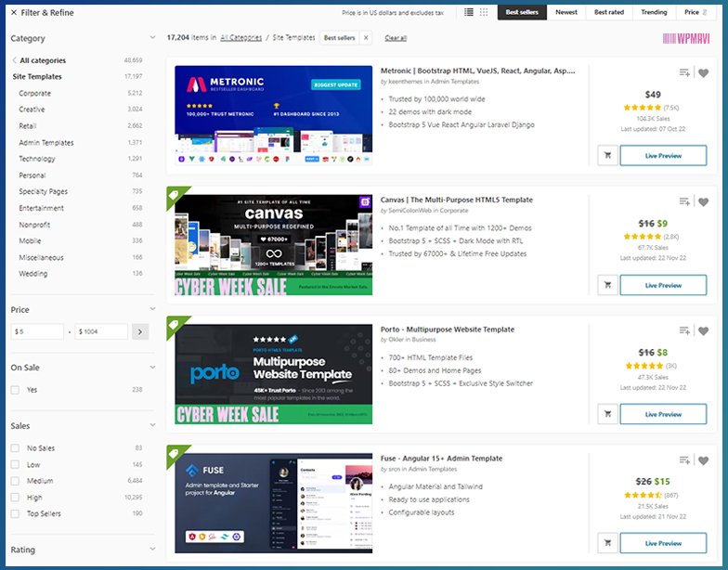Add Fuse to a collection
728x570 pixels.
click(683, 460)
